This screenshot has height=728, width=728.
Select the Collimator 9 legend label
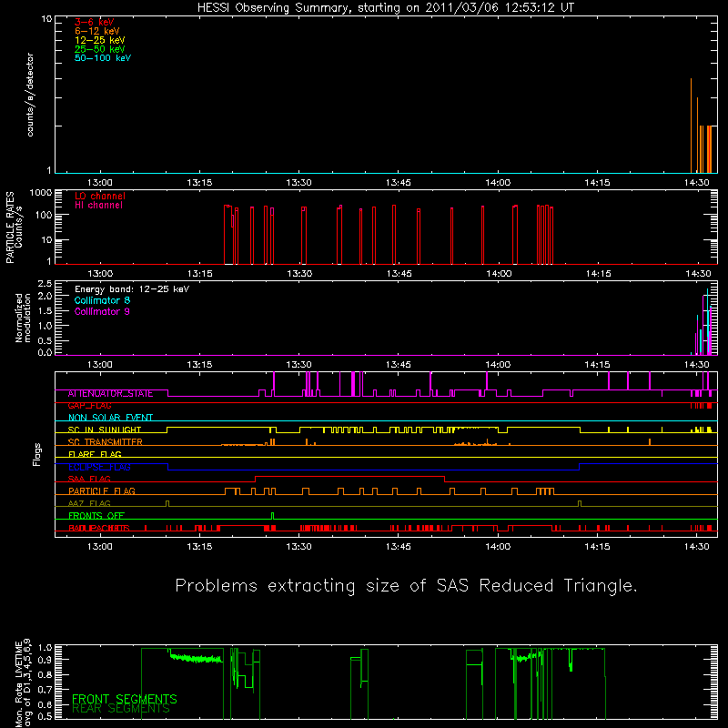coord(102,311)
